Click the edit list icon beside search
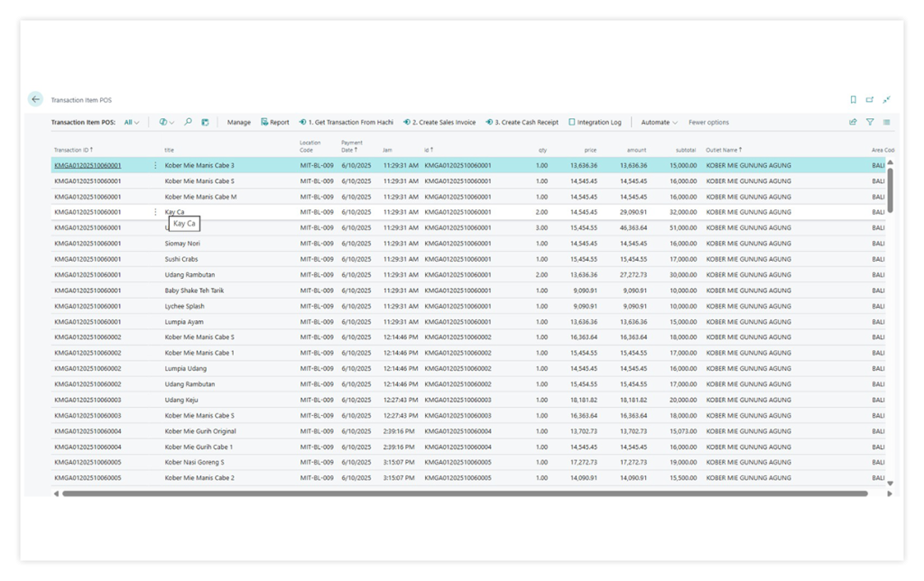 (205, 122)
